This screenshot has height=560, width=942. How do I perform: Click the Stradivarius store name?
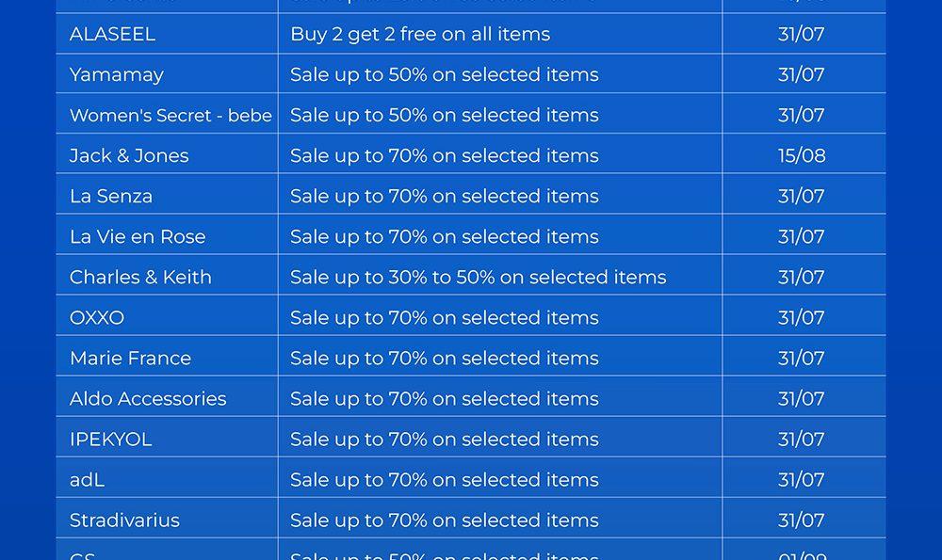click(x=124, y=520)
